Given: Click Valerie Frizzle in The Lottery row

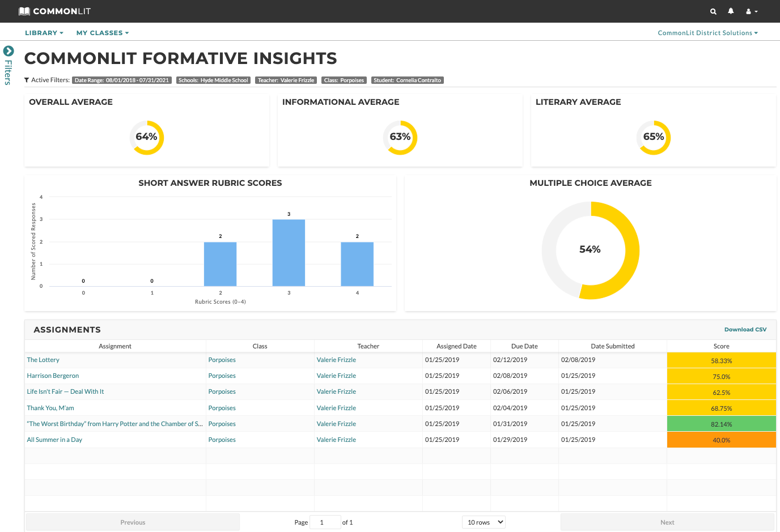Looking at the screenshot, I should pos(336,360).
